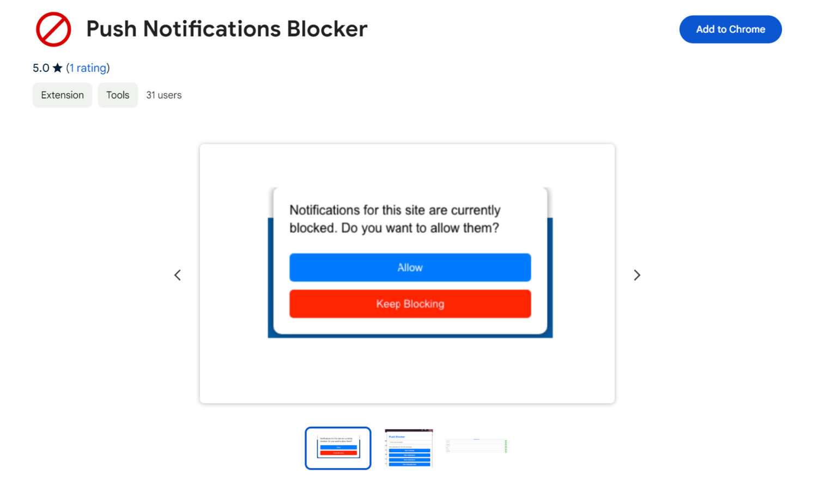Click the blue border of the selected thumbnail
This screenshot has width=837, height=504.
click(x=307, y=448)
